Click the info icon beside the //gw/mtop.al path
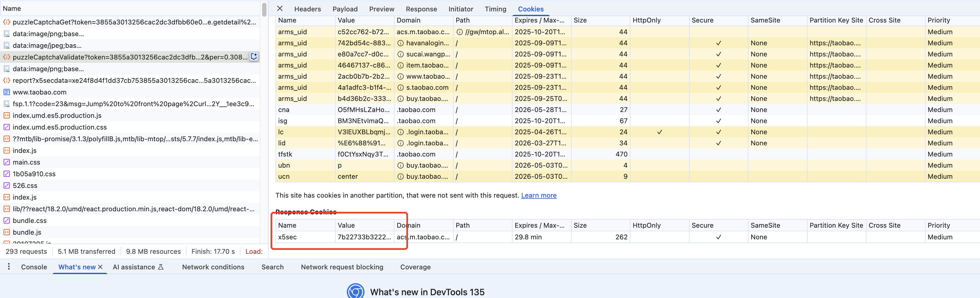980x298 pixels. 459,32
